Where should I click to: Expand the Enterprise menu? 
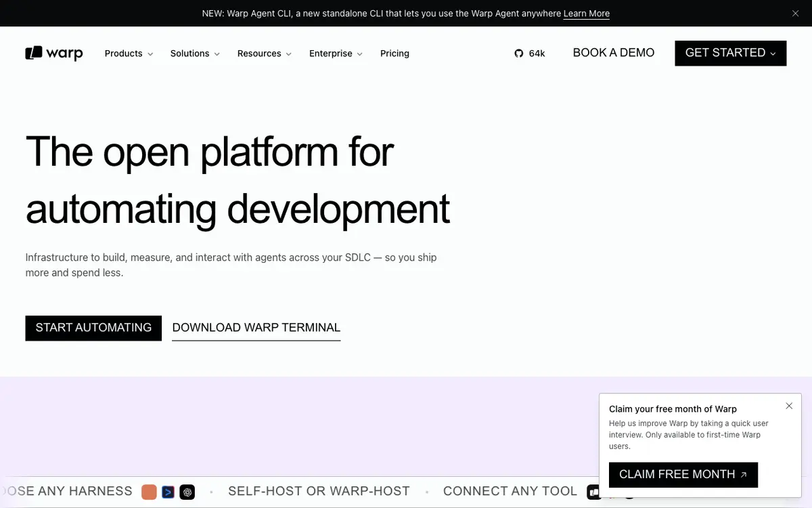point(336,54)
